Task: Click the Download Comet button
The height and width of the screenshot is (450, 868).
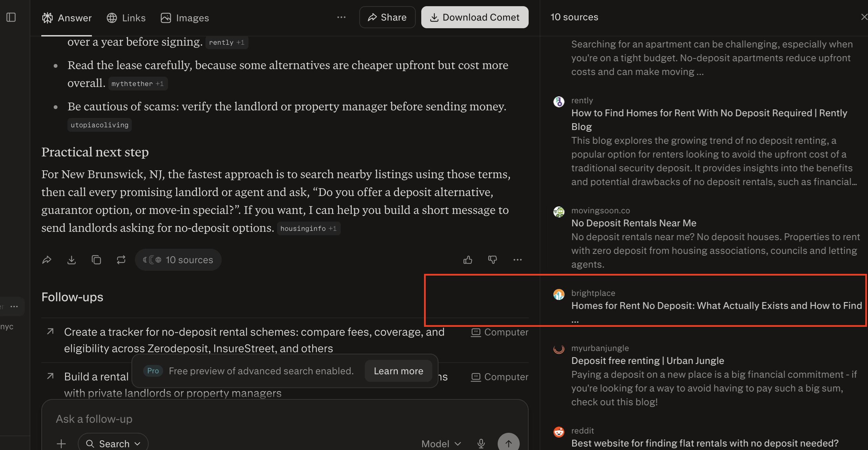Action: 475,17
